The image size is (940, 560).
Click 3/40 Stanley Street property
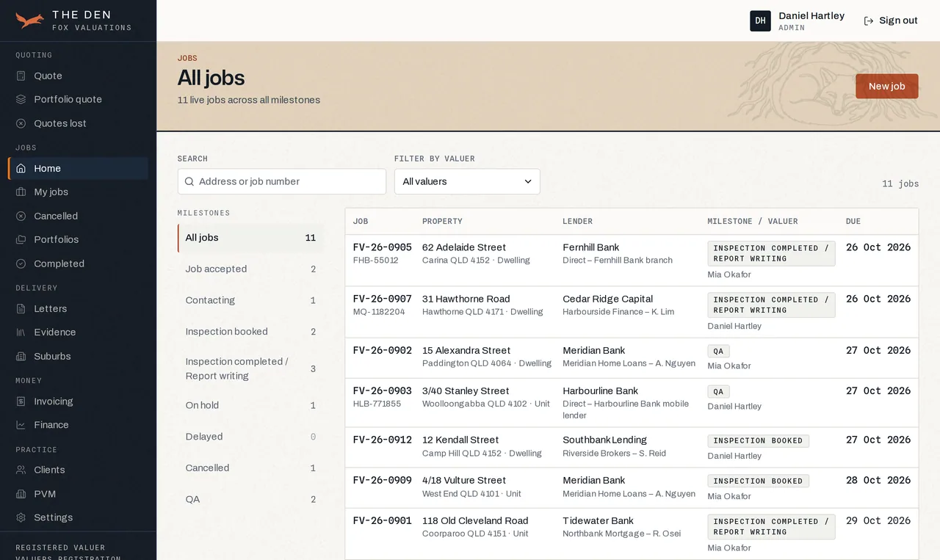[x=465, y=390]
